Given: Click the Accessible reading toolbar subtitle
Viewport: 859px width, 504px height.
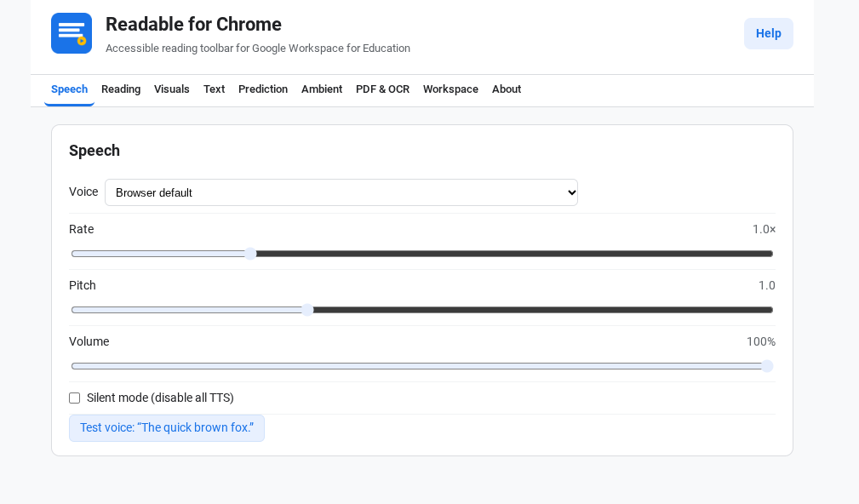Looking at the screenshot, I should tap(258, 49).
